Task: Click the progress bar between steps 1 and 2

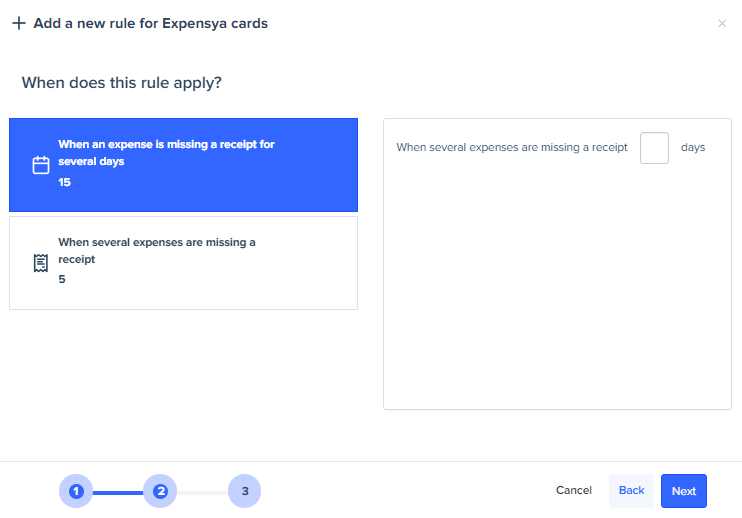Action: 118,492
